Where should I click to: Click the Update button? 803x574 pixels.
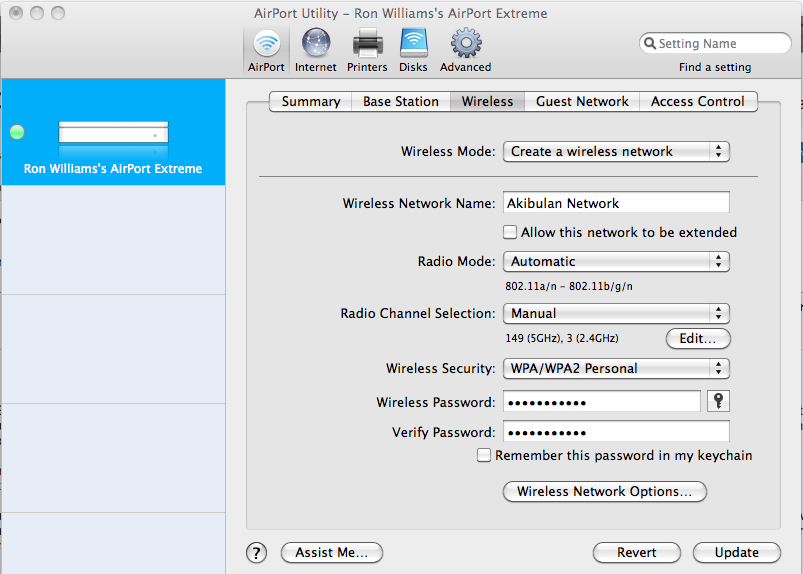736,553
